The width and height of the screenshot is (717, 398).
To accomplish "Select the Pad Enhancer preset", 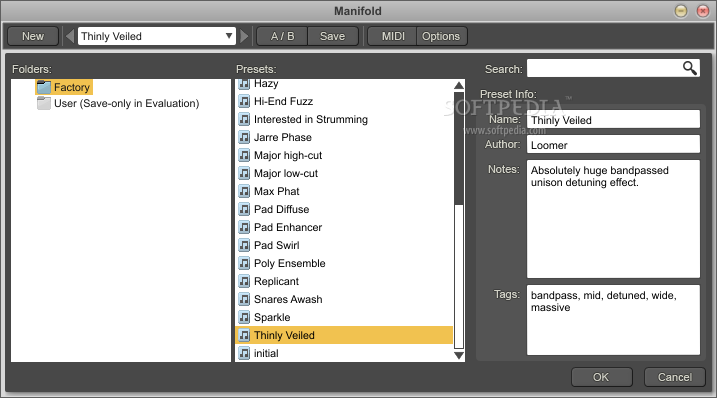I will pos(344,227).
